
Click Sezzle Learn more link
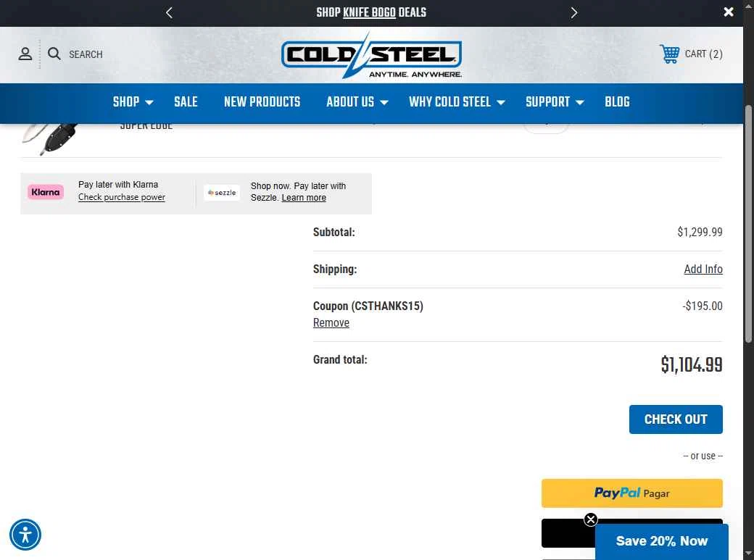pos(304,198)
